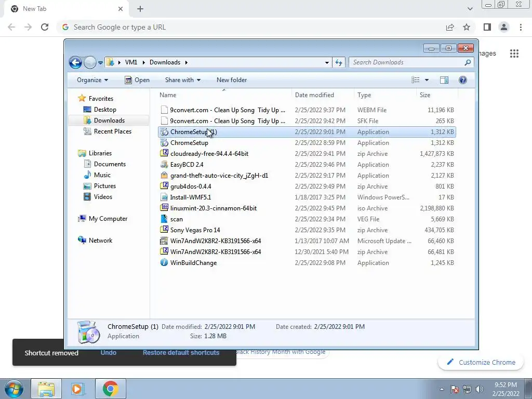
Task: Open the Windows Start menu orb
Action: click(14, 389)
